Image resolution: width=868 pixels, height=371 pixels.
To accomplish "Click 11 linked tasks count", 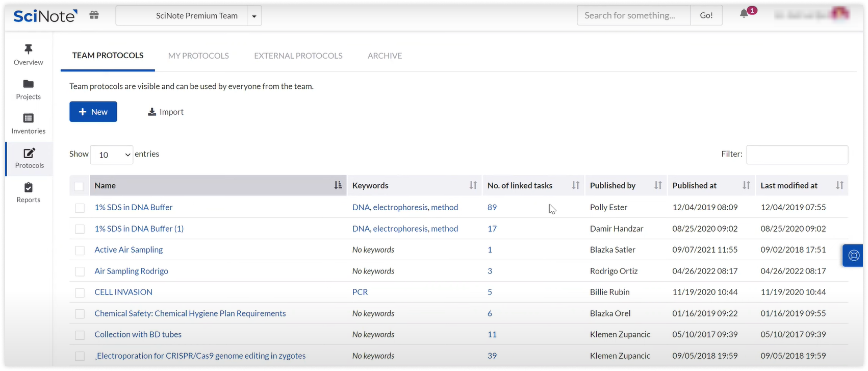I will (x=492, y=334).
